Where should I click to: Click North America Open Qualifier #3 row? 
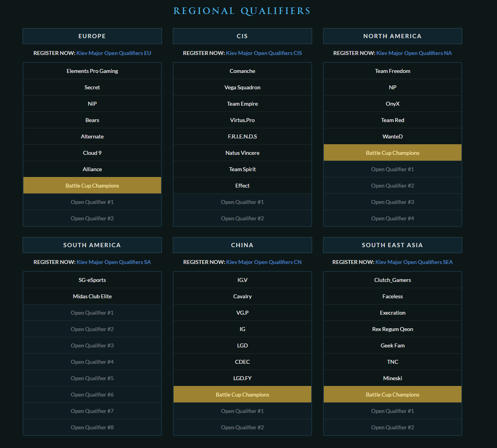pos(392,202)
